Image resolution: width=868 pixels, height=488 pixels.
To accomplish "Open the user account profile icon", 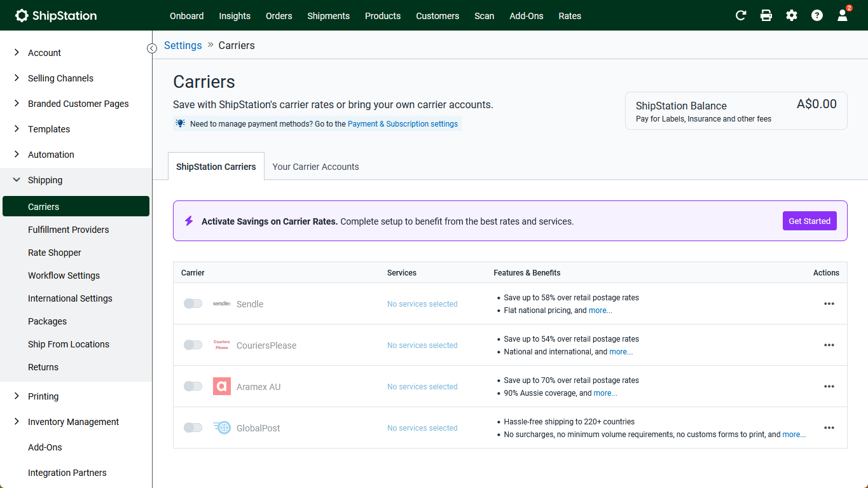I will click(843, 16).
